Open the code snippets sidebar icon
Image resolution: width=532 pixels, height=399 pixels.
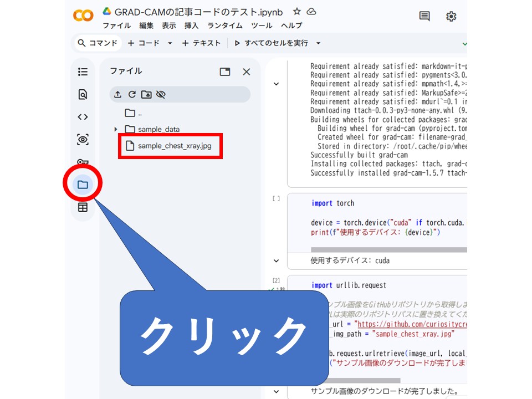[x=83, y=117]
